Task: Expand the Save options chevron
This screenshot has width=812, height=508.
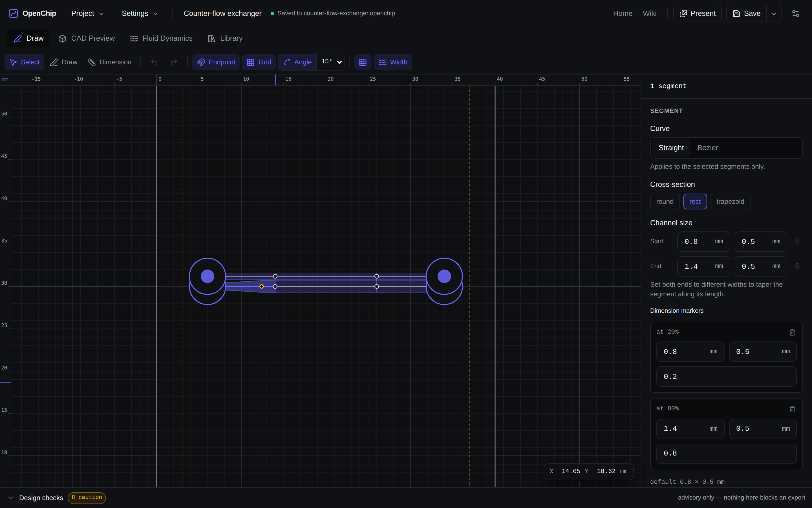Action: (774, 14)
